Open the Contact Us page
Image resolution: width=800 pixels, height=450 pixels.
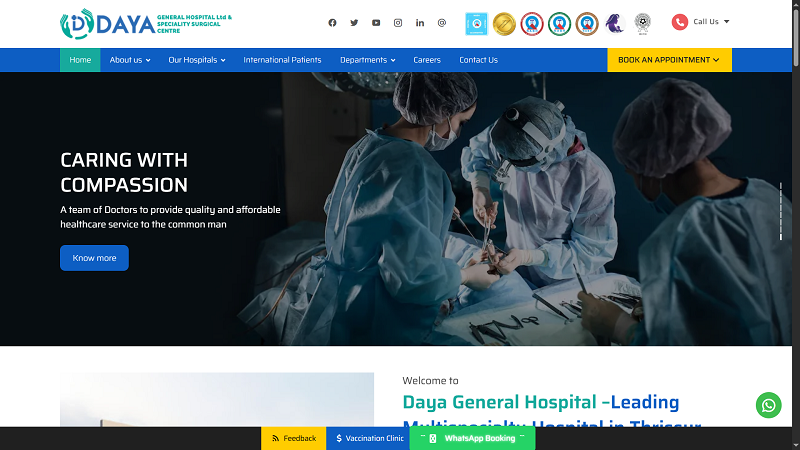pos(478,60)
